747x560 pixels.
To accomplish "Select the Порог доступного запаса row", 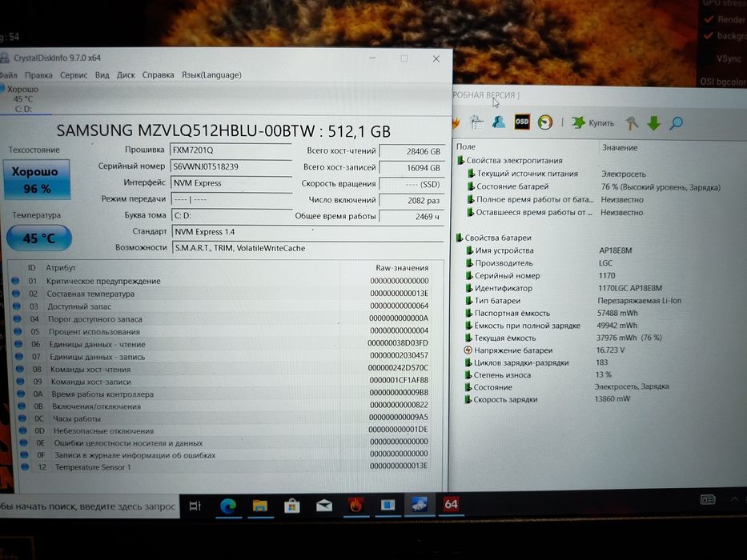I will pyautogui.click(x=222, y=319).
